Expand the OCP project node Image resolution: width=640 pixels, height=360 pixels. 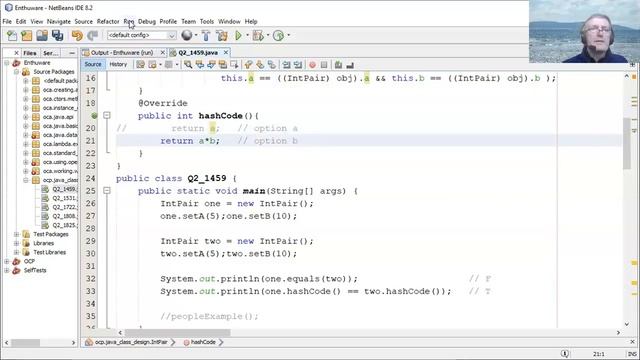(x=7, y=261)
